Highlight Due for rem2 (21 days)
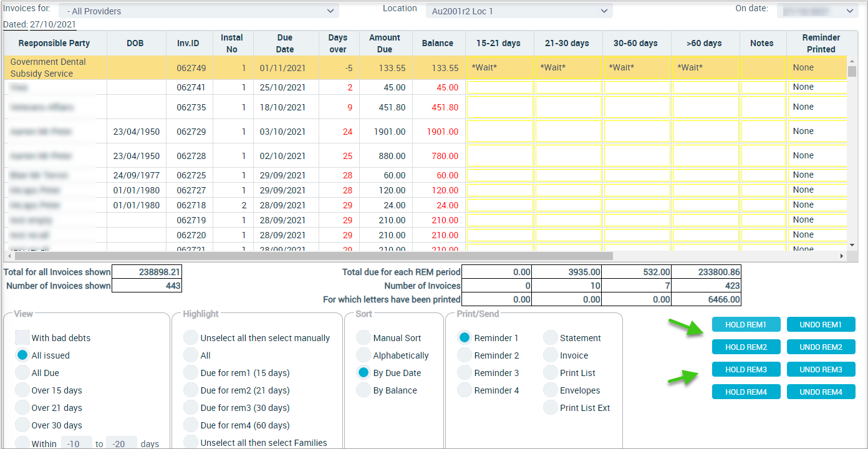 coord(191,390)
